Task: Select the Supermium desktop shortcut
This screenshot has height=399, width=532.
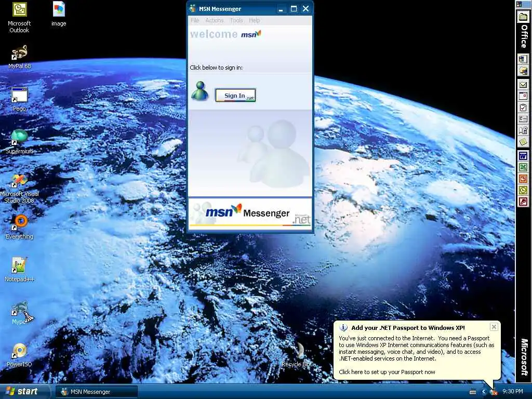Action: click(19, 142)
